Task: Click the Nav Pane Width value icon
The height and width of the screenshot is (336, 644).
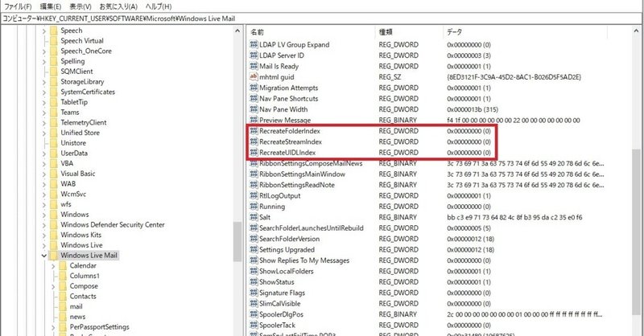Action: pos(254,109)
